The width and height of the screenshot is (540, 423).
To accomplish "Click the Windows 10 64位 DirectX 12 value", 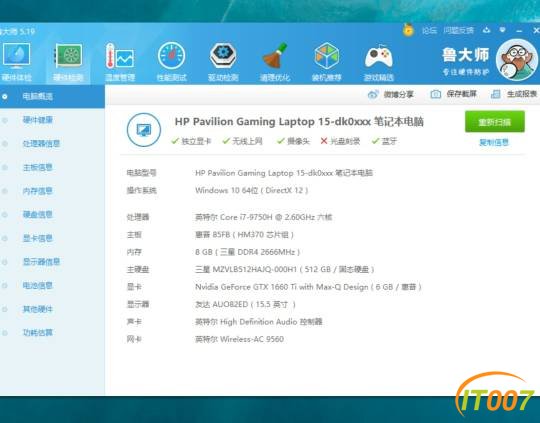I will point(251,190).
